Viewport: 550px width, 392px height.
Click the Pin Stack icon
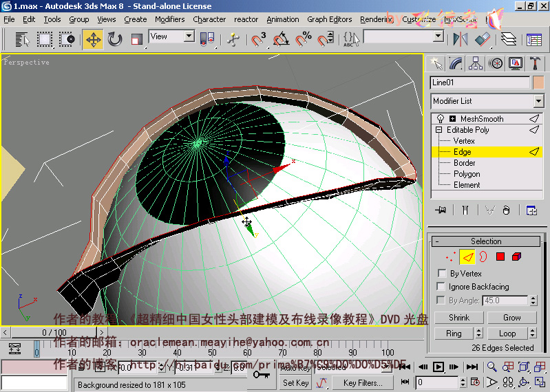click(441, 210)
